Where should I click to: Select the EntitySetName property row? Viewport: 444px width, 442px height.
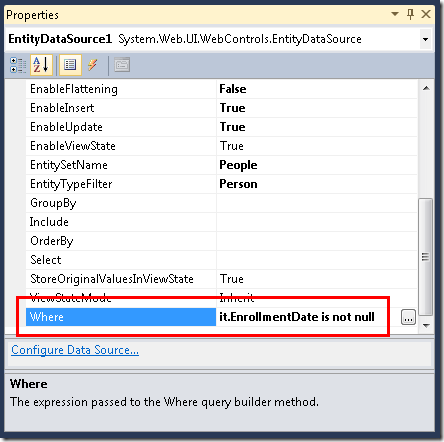221,165
